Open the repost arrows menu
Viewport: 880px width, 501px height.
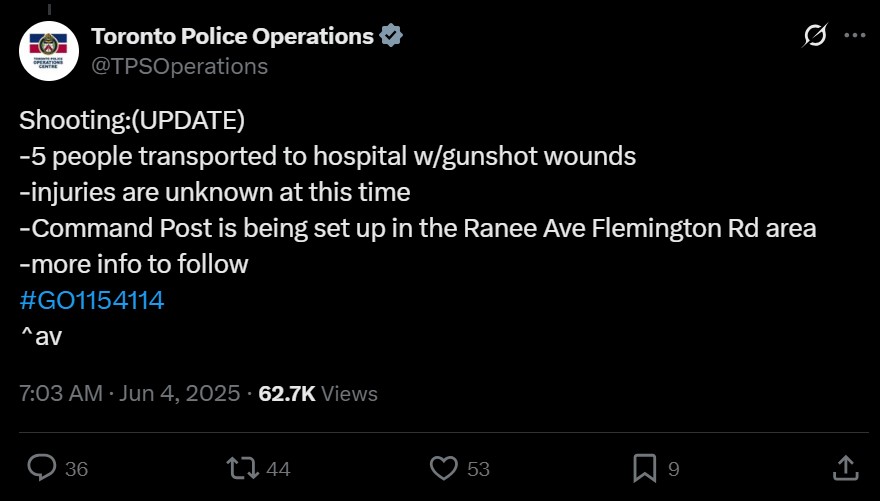[x=240, y=467]
